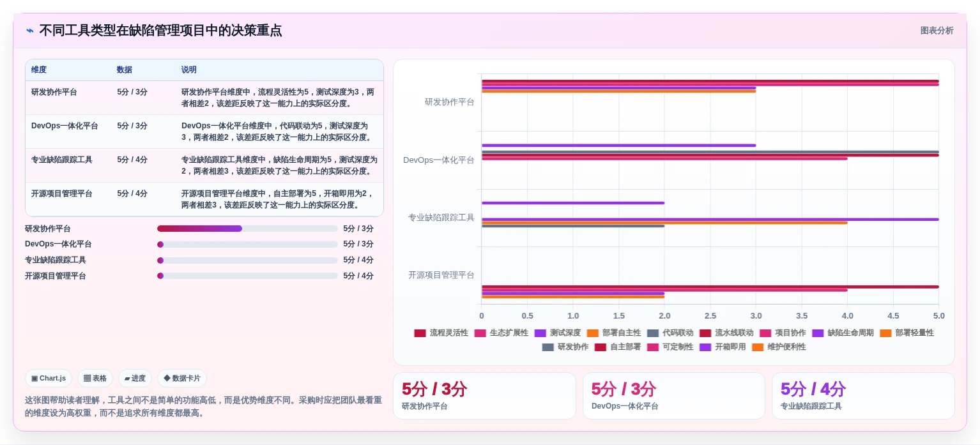Toggle the 流程灵活性 legend series
The image size is (980, 445).
441,333
